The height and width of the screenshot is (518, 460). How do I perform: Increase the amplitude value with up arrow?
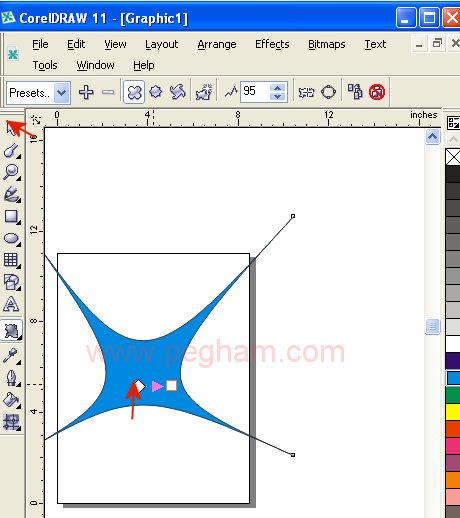(278, 88)
